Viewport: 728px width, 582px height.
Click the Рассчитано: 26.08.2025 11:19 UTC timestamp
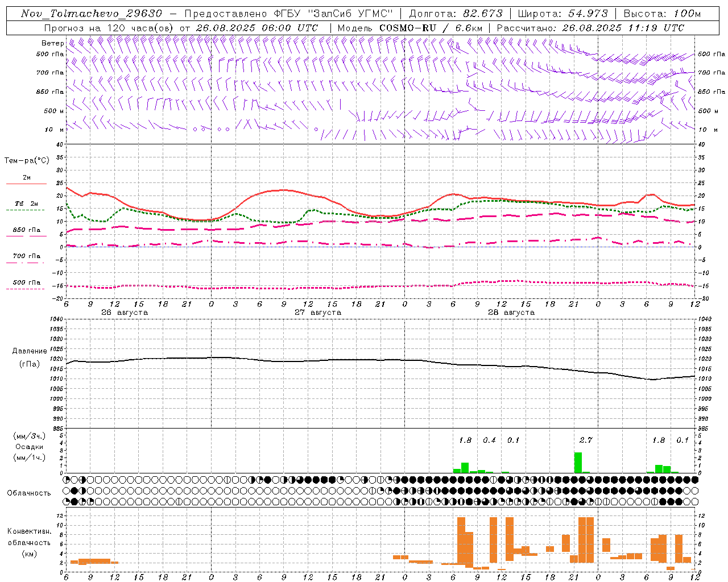(590, 28)
